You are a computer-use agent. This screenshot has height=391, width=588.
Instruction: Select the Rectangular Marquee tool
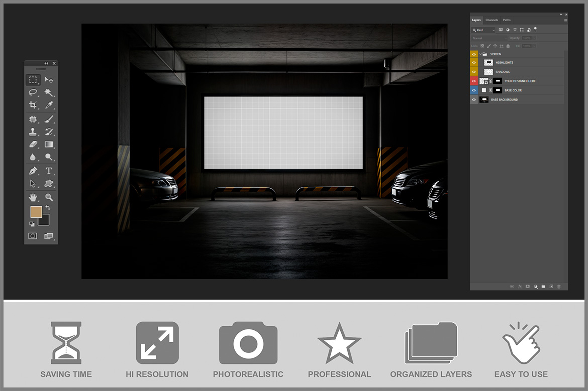[33, 80]
